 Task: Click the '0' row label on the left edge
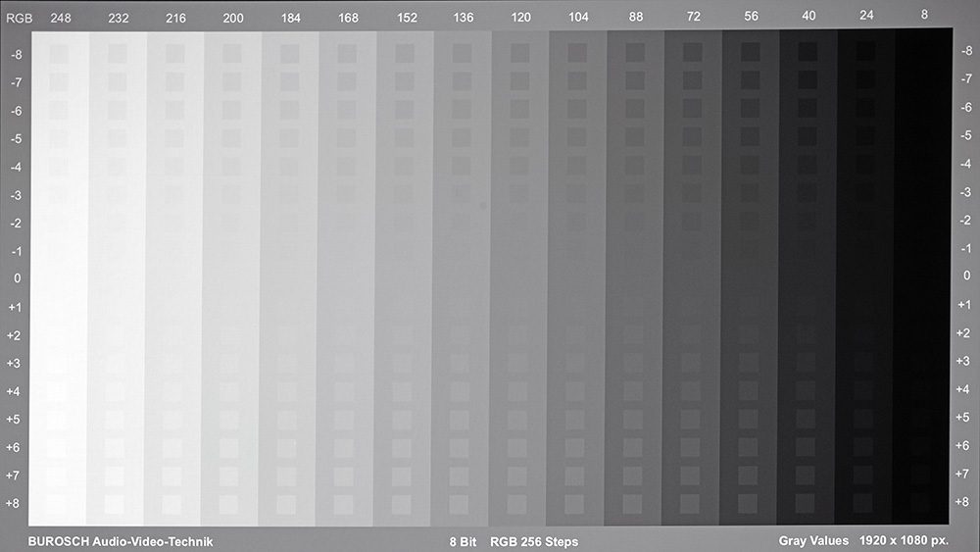pyautogui.click(x=18, y=278)
